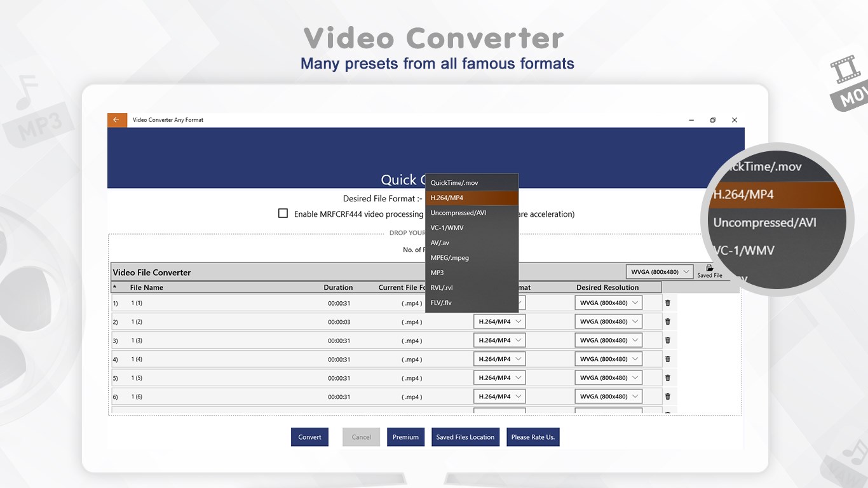Select QuickTime/.mov from format list

[x=472, y=183]
